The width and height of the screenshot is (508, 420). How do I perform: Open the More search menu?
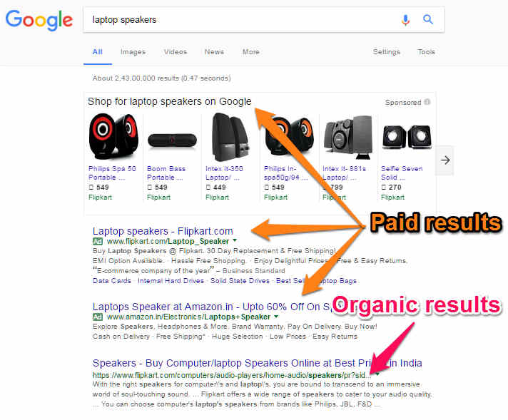pos(250,52)
